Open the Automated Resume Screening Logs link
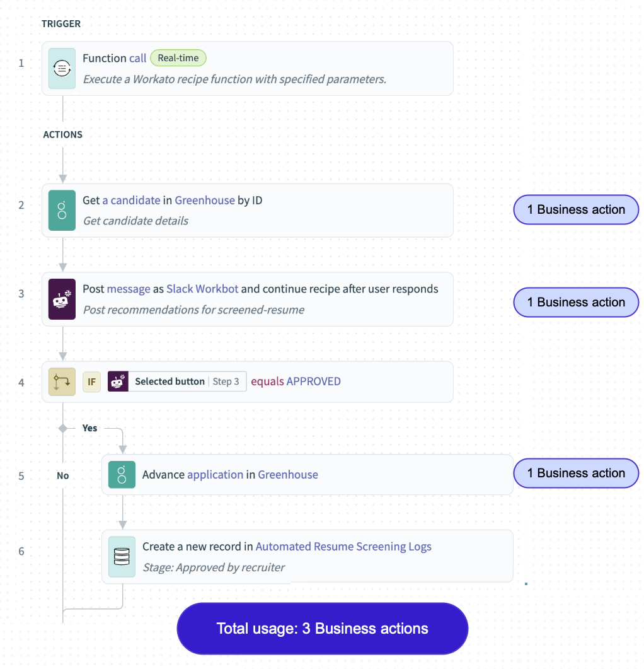The height and width of the screenshot is (669, 644). [x=343, y=547]
